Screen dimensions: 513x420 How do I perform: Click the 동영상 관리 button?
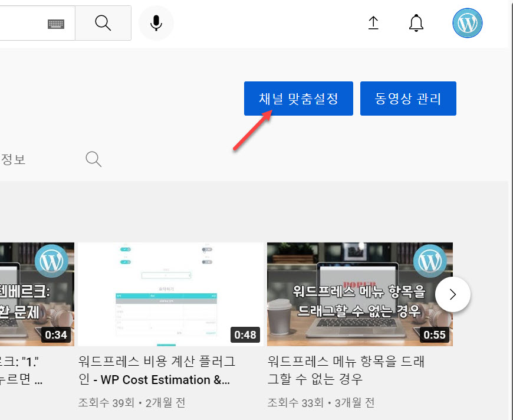tap(407, 98)
